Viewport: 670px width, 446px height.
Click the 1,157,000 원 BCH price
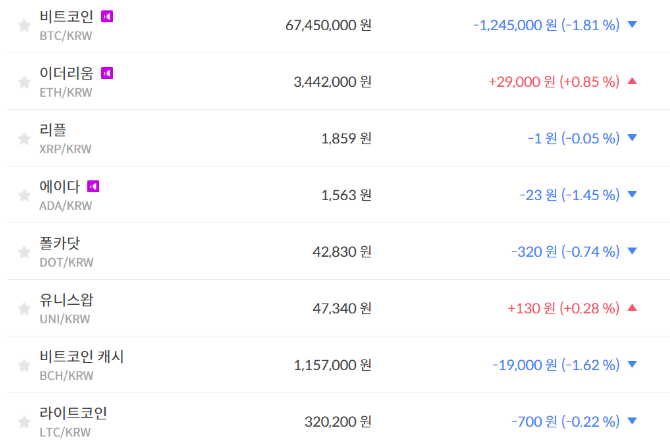(333, 365)
